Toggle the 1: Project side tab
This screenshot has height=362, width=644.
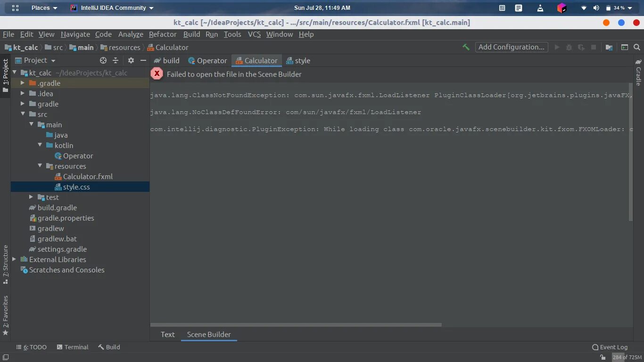(5, 76)
